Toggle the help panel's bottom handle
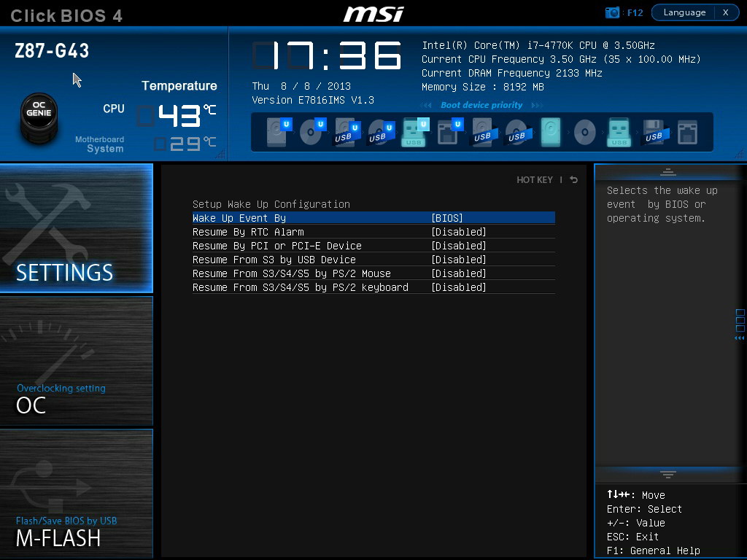Viewport: 747px width, 560px height. click(x=668, y=474)
